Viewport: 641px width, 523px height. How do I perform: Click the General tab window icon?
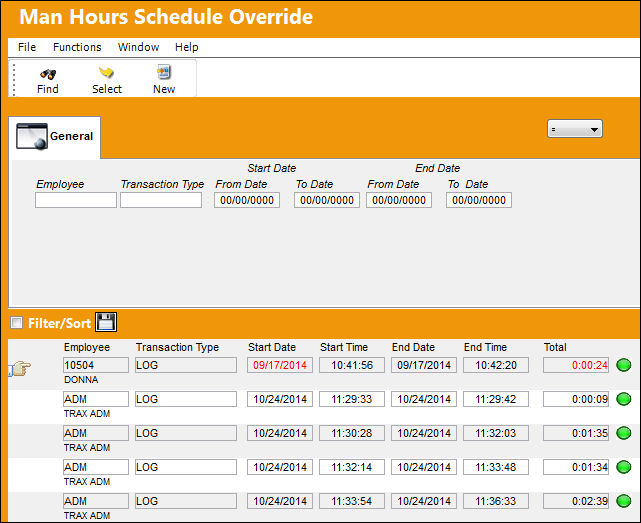pos(32,137)
